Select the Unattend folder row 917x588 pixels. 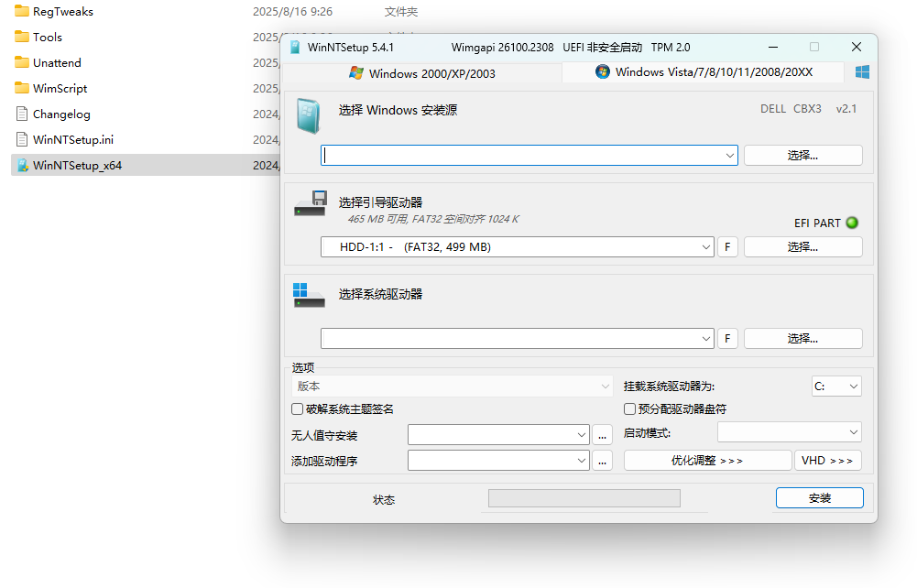[x=146, y=62]
